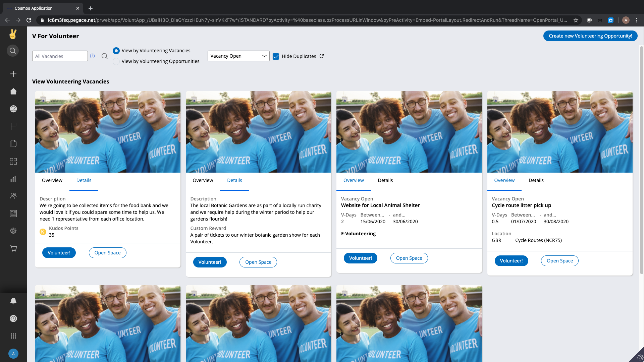
Task: Click the recent history clock icon
Action: 13,318
